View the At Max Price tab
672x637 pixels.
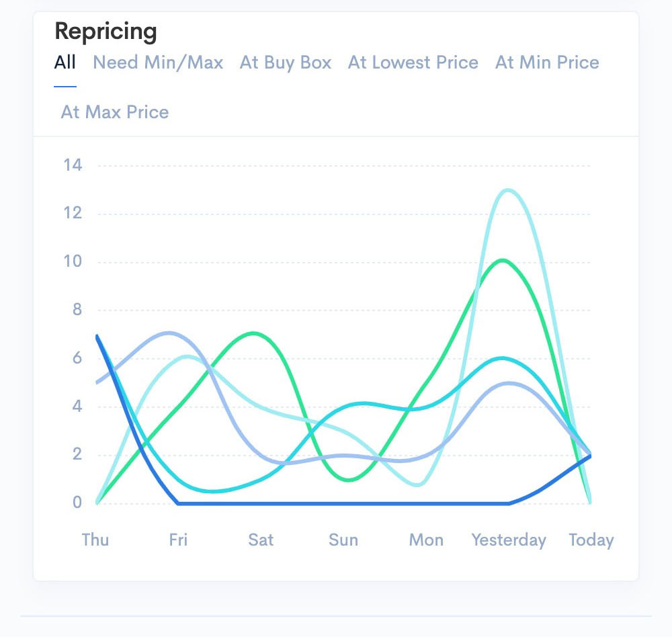[x=115, y=112]
